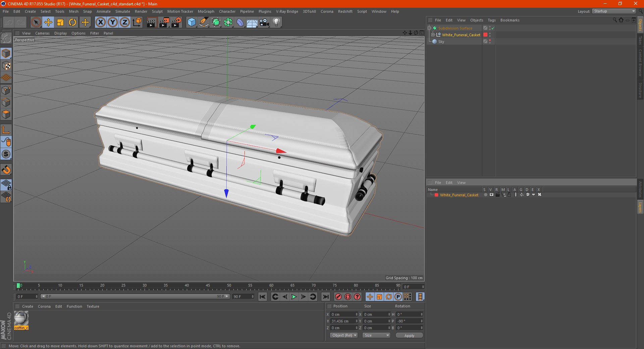The image size is (644, 349).
Task: Add a light object
Action: [276, 22]
